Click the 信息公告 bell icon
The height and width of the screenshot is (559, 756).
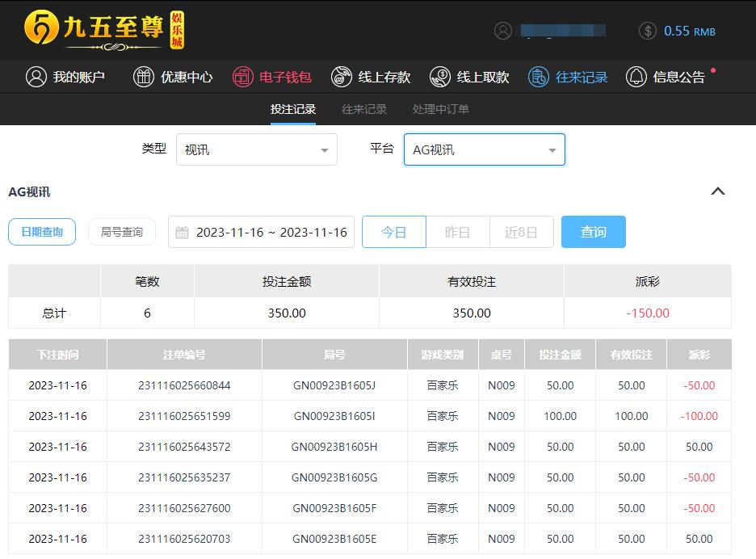[636, 77]
